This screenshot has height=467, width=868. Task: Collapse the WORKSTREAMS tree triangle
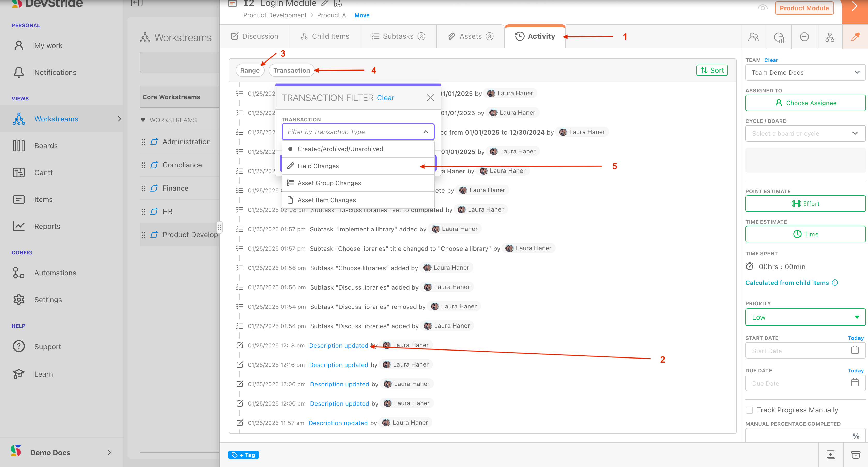143,120
